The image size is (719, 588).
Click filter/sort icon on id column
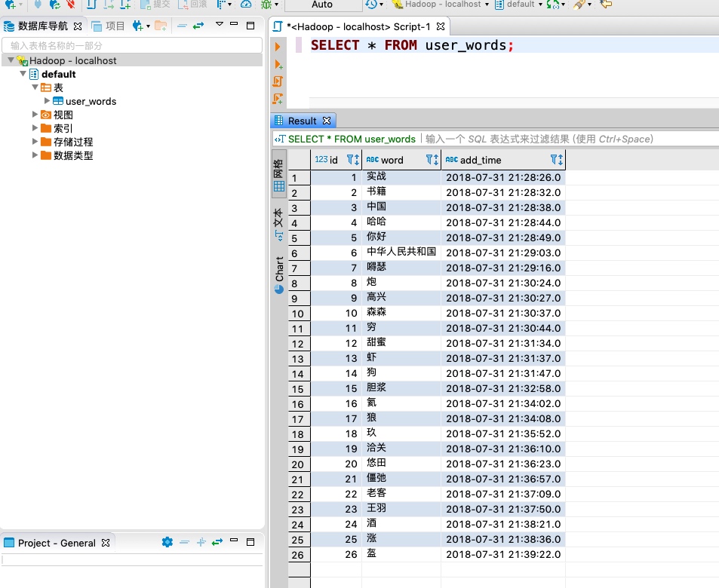click(x=352, y=160)
